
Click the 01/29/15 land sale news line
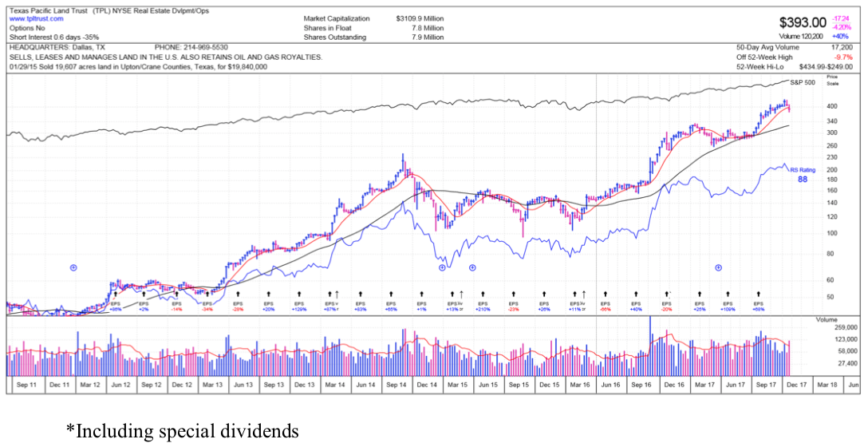[138, 66]
